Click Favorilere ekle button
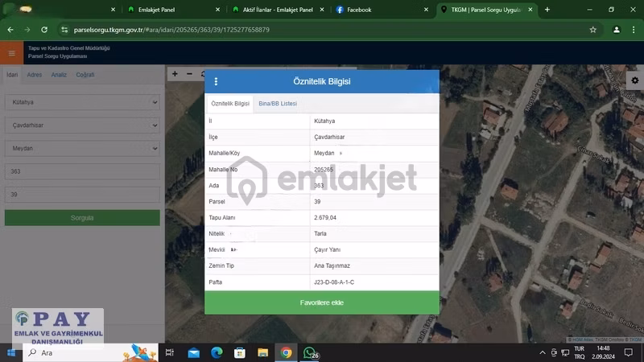644x362 pixels. coord(321,302)
